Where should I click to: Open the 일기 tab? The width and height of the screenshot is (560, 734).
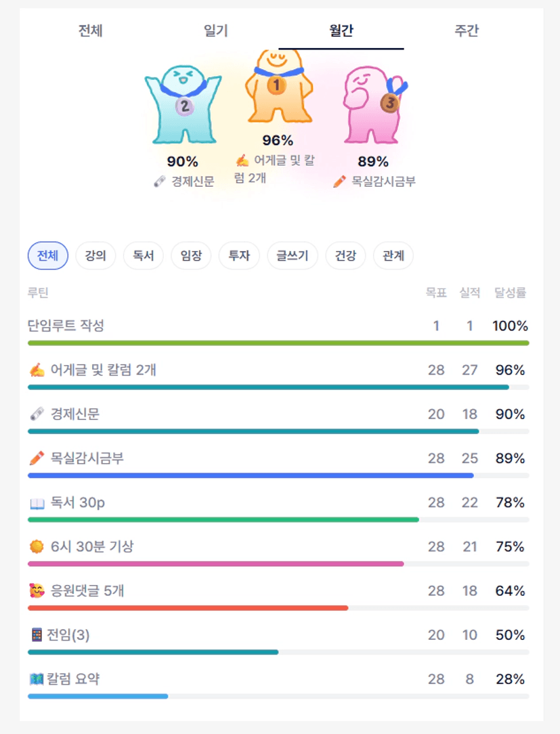click(x=216, y=30)
